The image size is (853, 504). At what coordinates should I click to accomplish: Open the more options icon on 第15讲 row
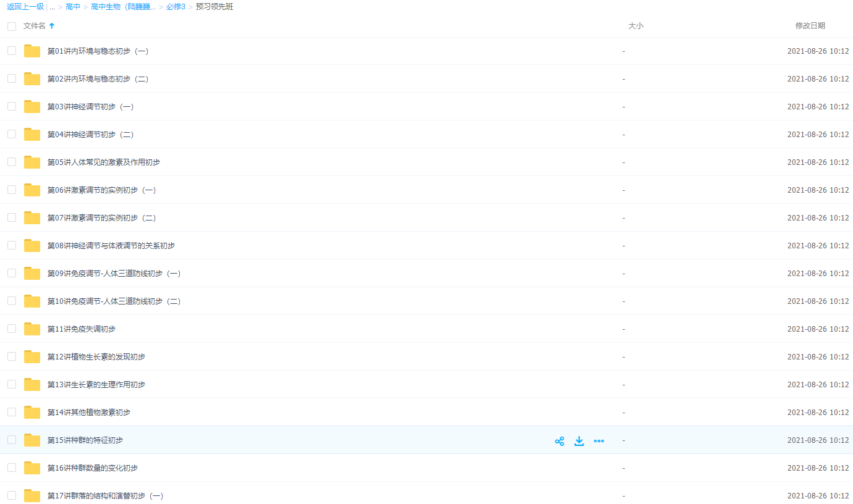[x=598, y=441]
